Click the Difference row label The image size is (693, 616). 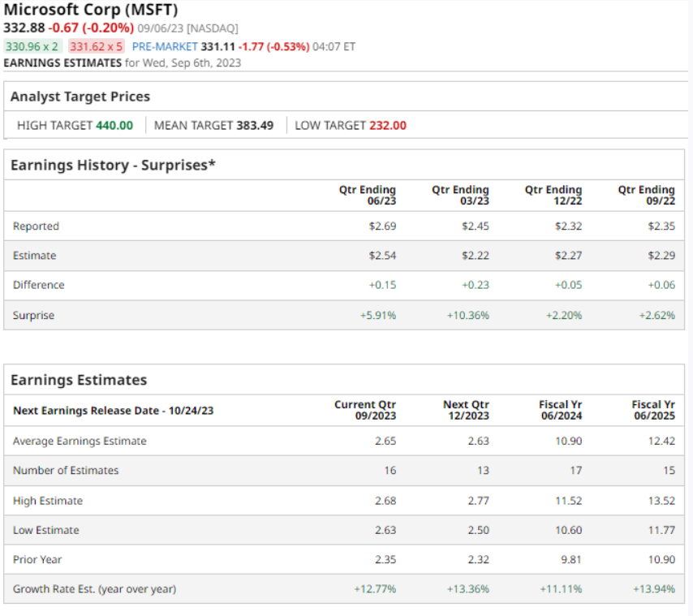tap(38, 285)
